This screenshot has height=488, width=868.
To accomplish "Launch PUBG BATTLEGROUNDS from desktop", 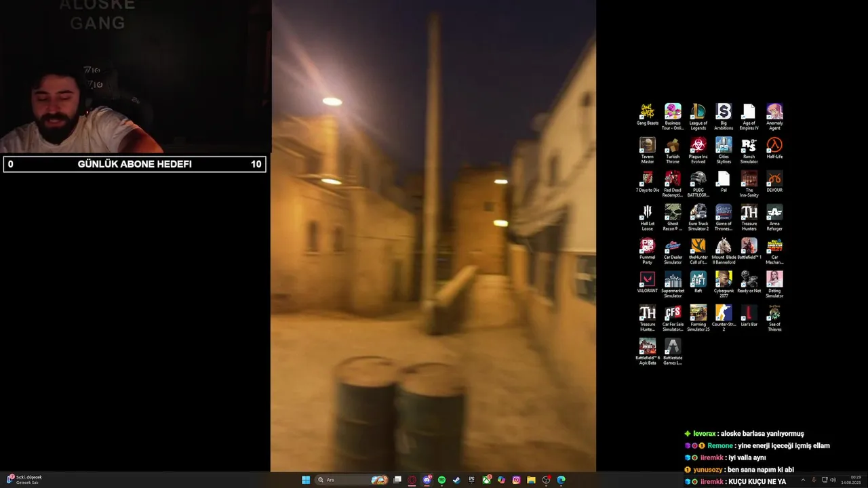I will click(698, 184).
